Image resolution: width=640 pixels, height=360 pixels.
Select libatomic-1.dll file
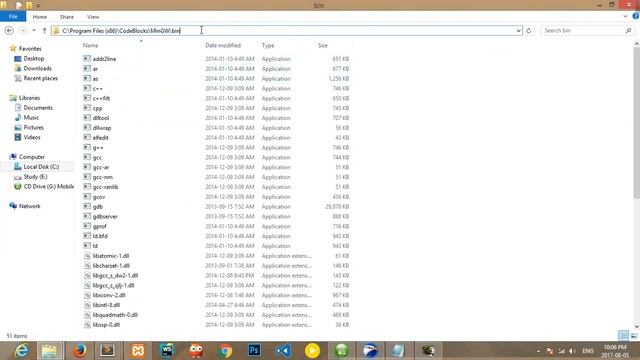pyautogui.click(x=111, y=256)
